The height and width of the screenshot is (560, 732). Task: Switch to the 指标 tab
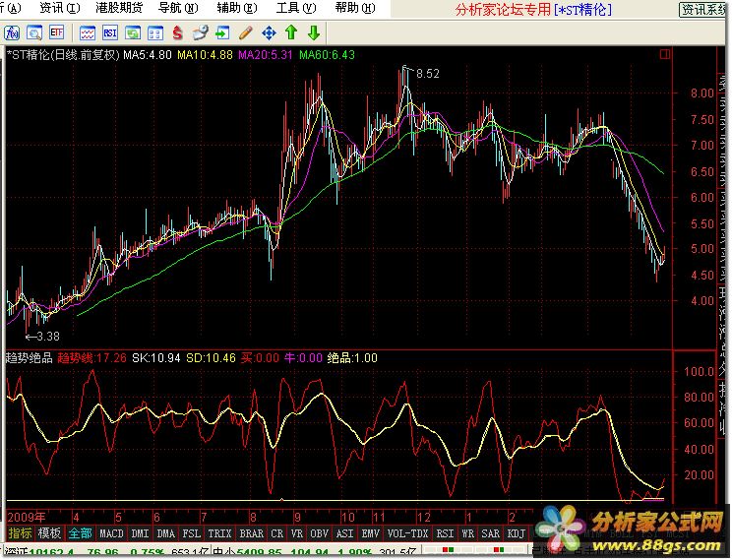click(x=20, y=532)
